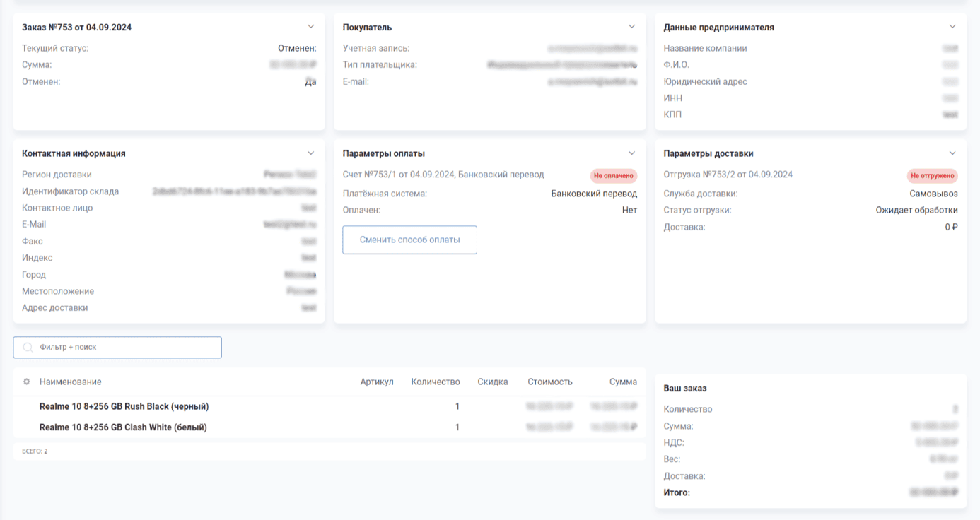
Task: Focus the Фильтр + поиск input field
Action: [117, 348]
